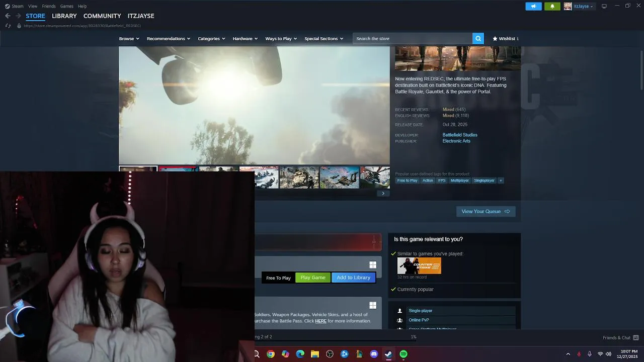Select the Multiplayer tag

tap(460, 180)
